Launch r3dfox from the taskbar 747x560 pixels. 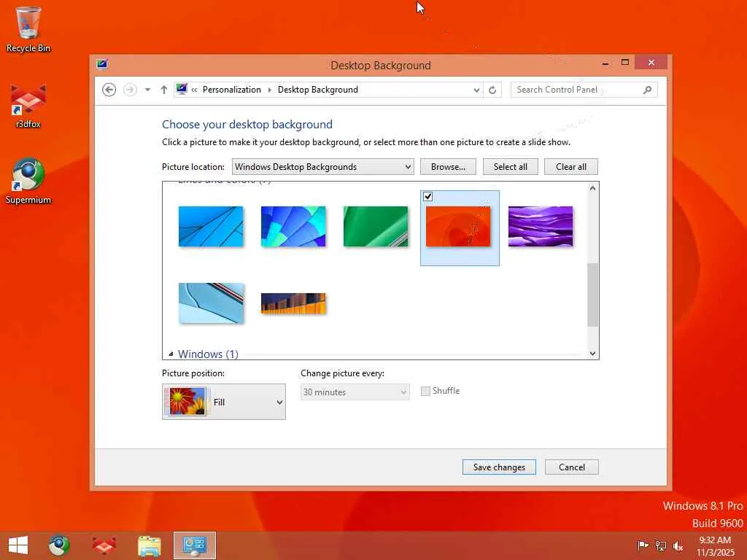click(104, 545)
